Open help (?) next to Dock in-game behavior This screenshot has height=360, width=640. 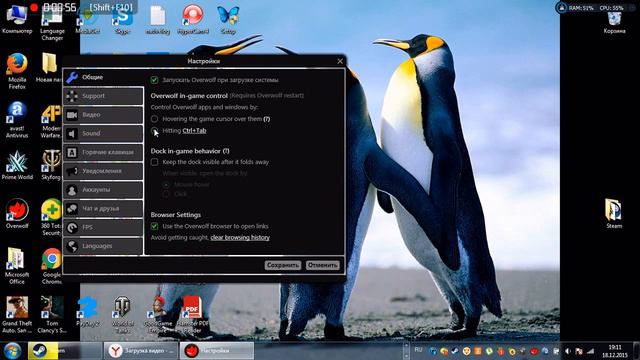click(x=226, y=151)
